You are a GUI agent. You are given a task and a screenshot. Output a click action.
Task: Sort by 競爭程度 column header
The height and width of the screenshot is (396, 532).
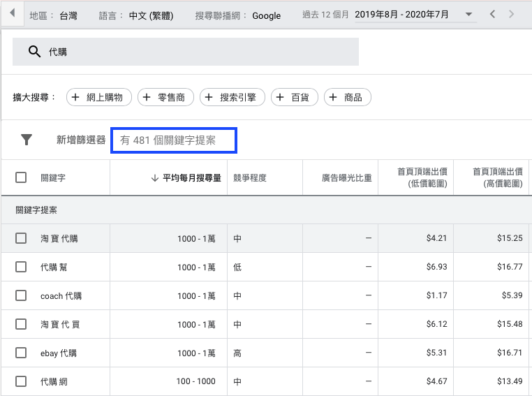pos(250,178)
